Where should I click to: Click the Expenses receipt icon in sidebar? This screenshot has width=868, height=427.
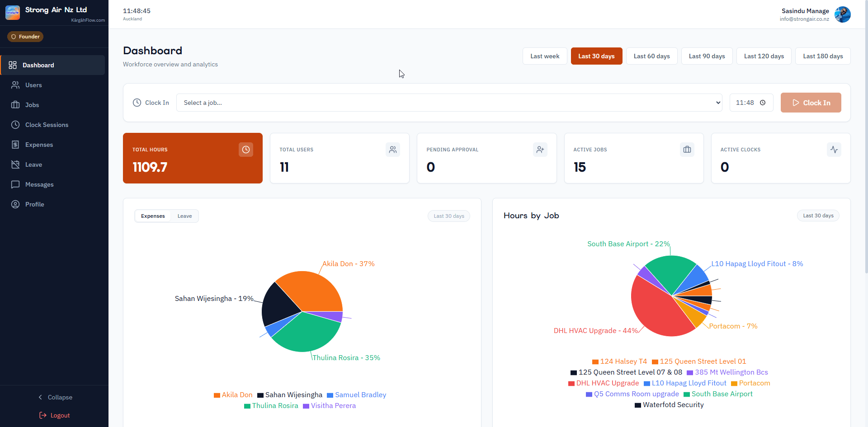(x=15, y=145)
